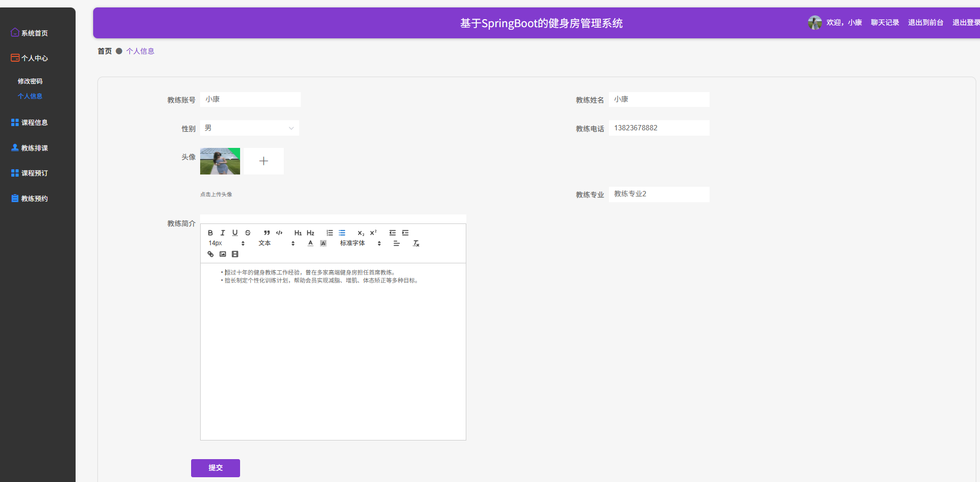
Task: Open the 标准字体 font family dropdown
Action: coord(360,243)
